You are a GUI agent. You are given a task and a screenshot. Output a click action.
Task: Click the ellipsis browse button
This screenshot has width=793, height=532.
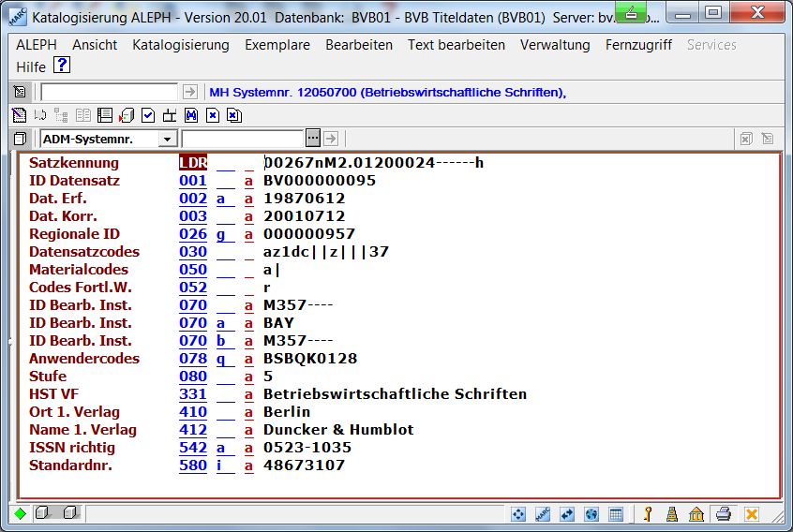point(313,139)
